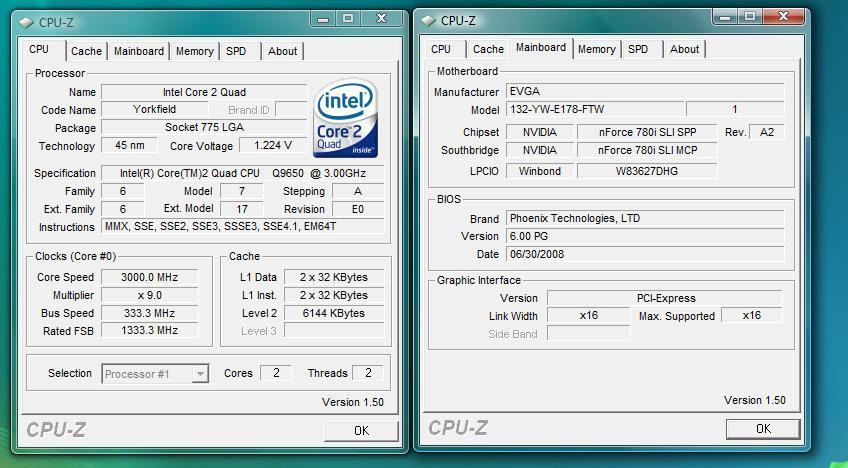The width and height of the screenshot is (848, 468).
Task: Minimize the right CPU-Z window
Action: 725,17
